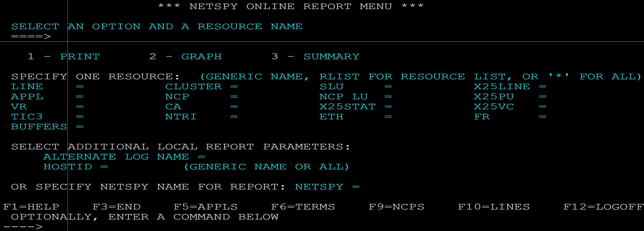The image size is (644, 231).
Task: Click the top ====> option prompt
Action: click(x=31, y=36)
